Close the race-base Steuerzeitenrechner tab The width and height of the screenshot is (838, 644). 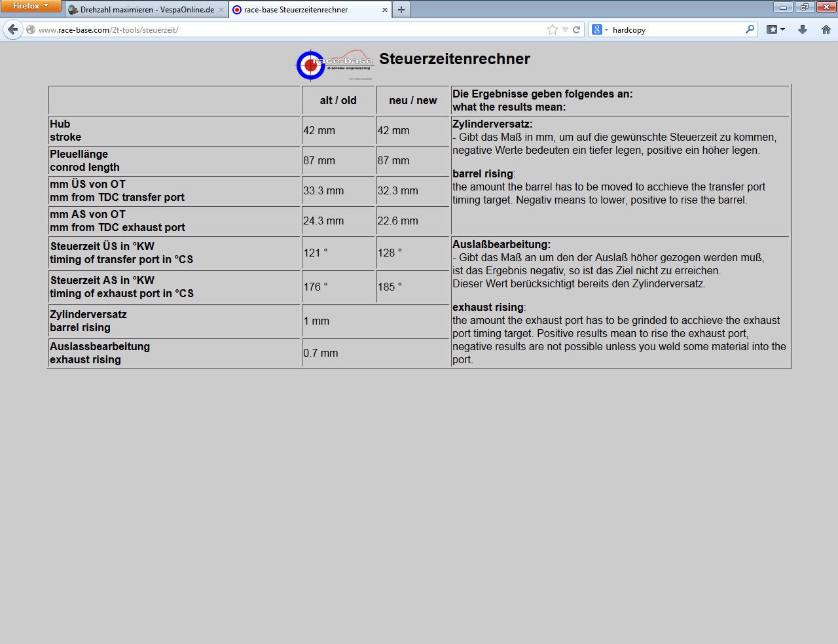(385, 10)
